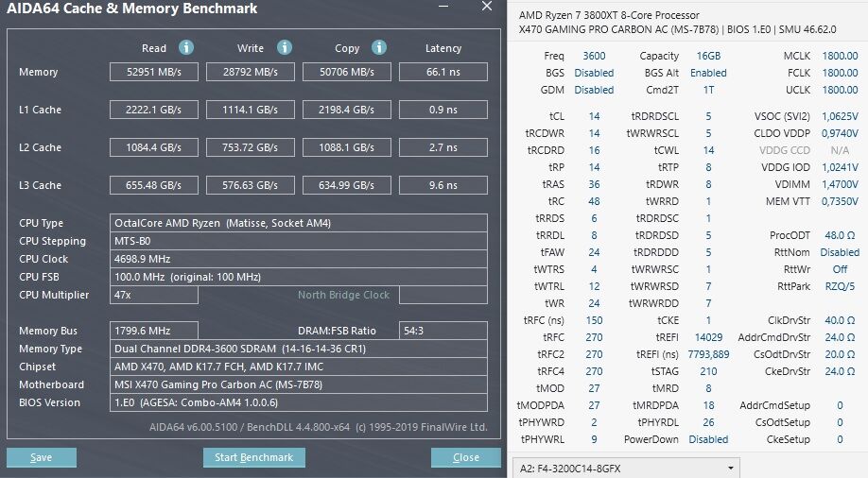Close the AIDA64 window with the X
Image resolution: width=868 pixels, height=478 pixels.
click(x=487, y=7)
